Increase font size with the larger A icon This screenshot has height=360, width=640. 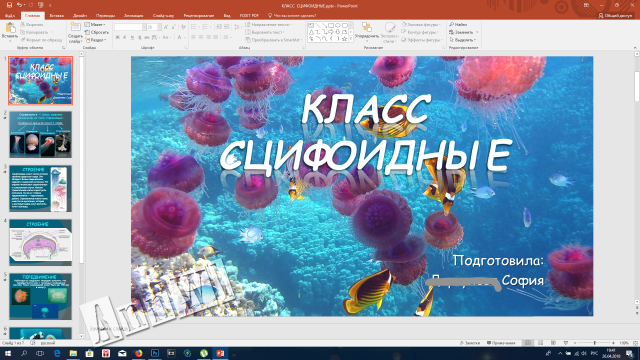click(x=166, y=27)
